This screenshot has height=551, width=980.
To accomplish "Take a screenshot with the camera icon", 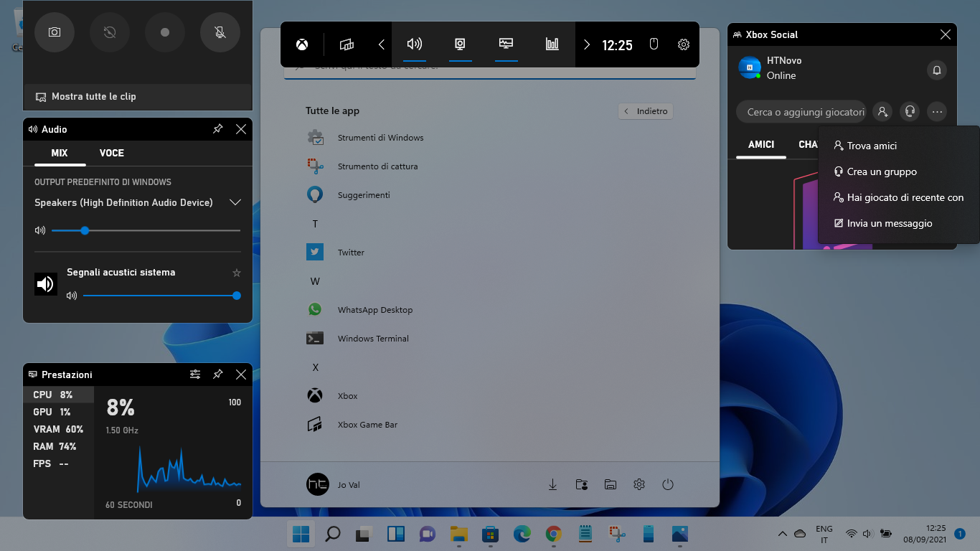I will [55, 32].
